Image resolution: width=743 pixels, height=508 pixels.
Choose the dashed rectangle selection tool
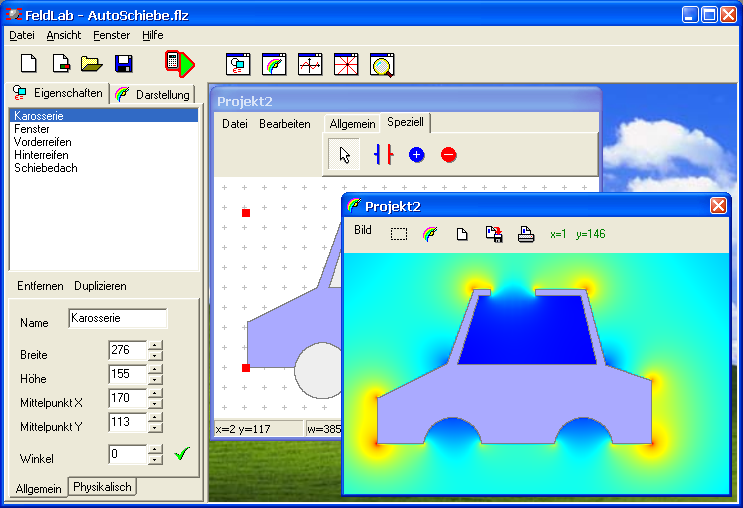click(x=399, y=234)
